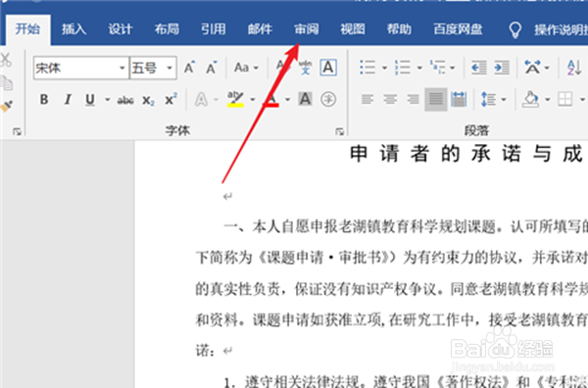This screenshot has height=388, width=588.
Task: Open the 邮件 ribbon tab
Action: point(260,29)
